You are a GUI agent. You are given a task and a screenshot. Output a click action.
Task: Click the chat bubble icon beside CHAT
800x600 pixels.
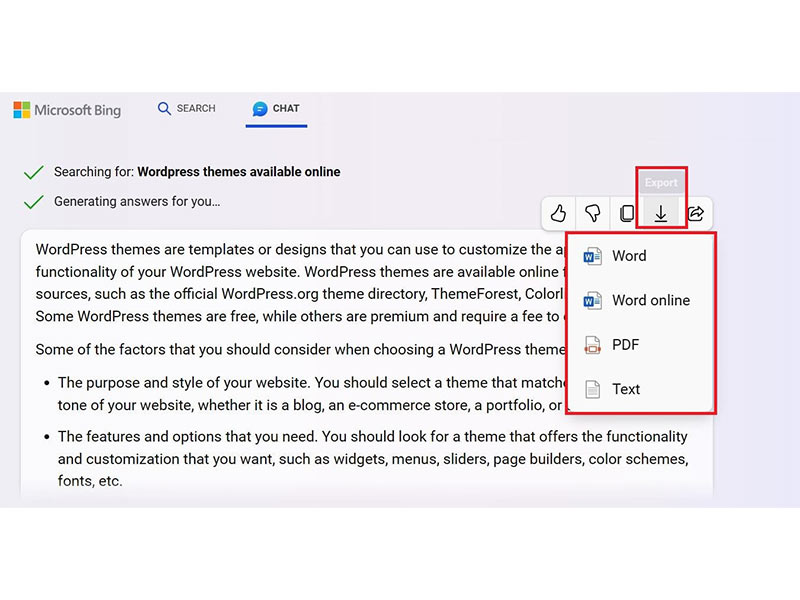click(260, 109)
